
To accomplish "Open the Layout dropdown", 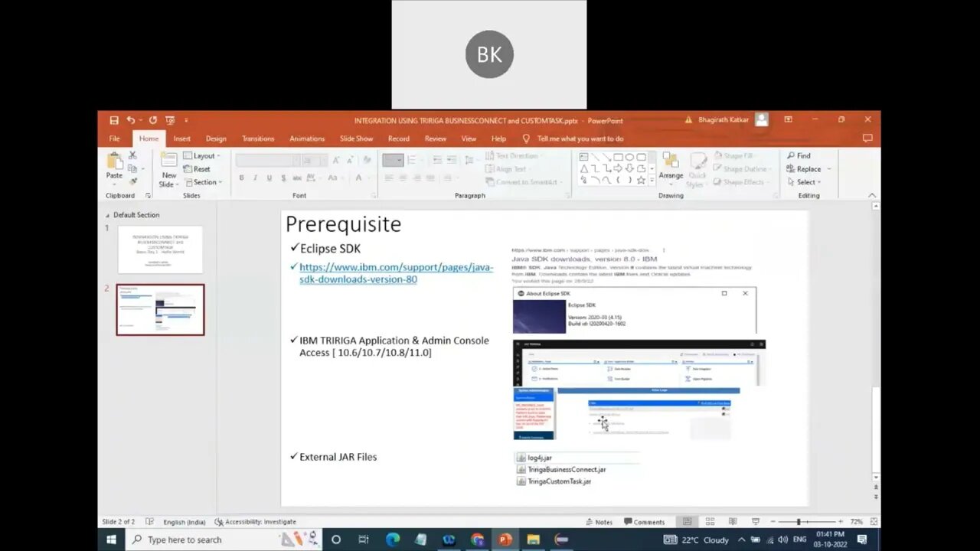I will 202,156.
